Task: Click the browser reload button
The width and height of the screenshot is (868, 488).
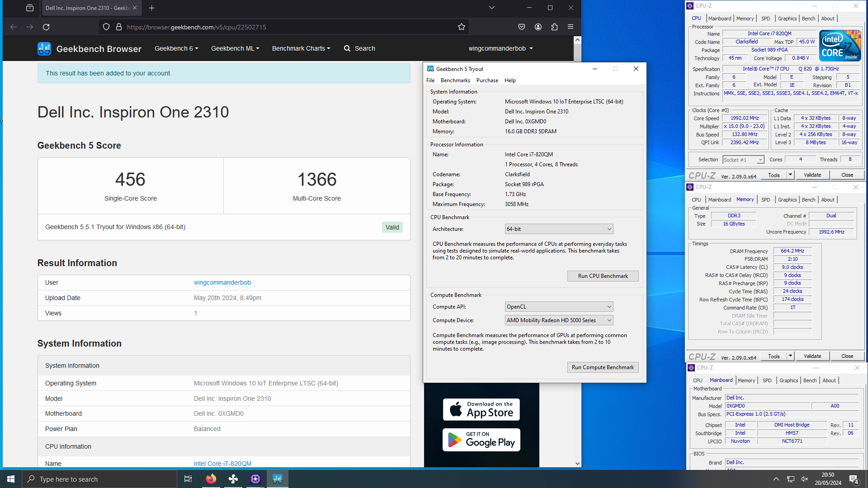Action: (x=46, y=27)
